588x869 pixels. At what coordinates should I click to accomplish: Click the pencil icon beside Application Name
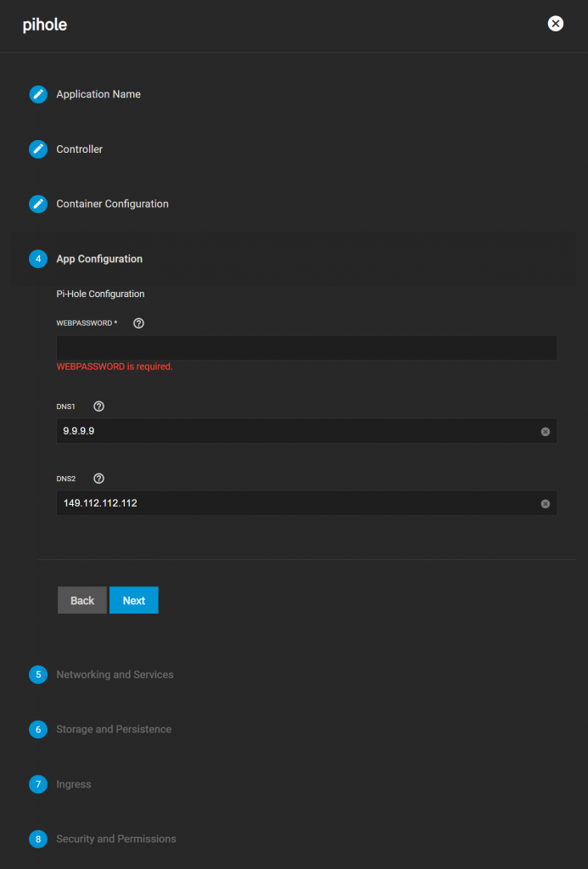pyautogui.click(x=38, y=94)
